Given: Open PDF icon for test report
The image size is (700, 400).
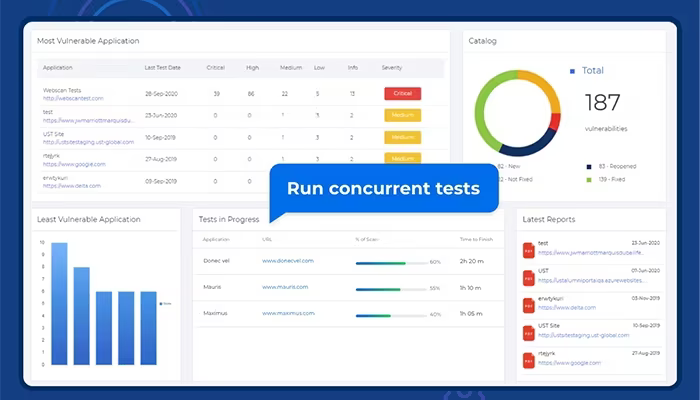Looking at the screenshot, I should [529, 250].
